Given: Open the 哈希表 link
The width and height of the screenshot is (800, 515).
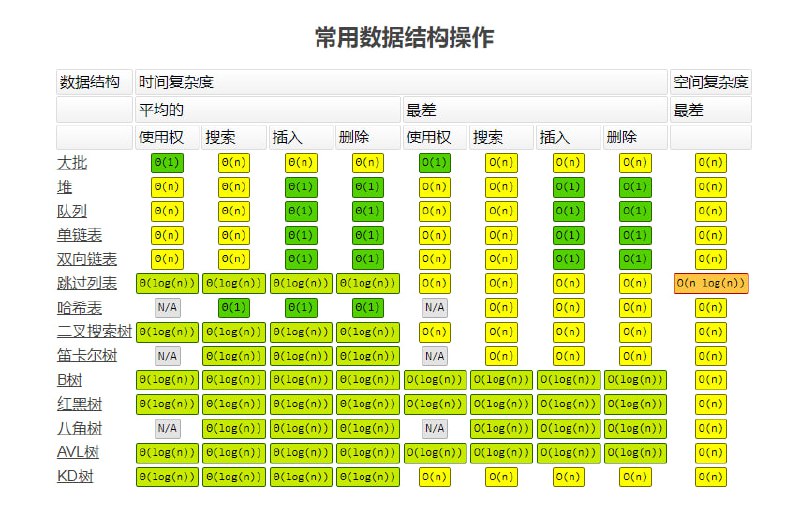Looking at the screenshot, I should 79,308.
